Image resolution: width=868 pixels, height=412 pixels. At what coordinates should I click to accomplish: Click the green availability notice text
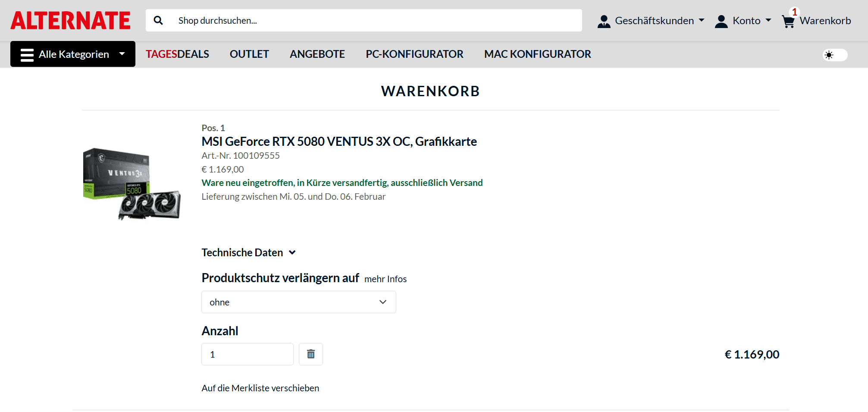coord(342,183)
